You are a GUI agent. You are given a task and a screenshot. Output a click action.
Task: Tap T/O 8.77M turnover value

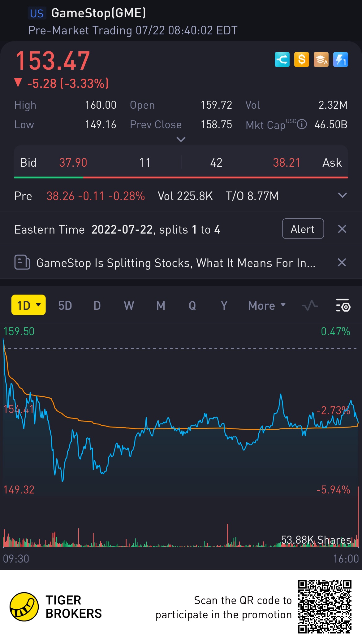click(252, 196)
